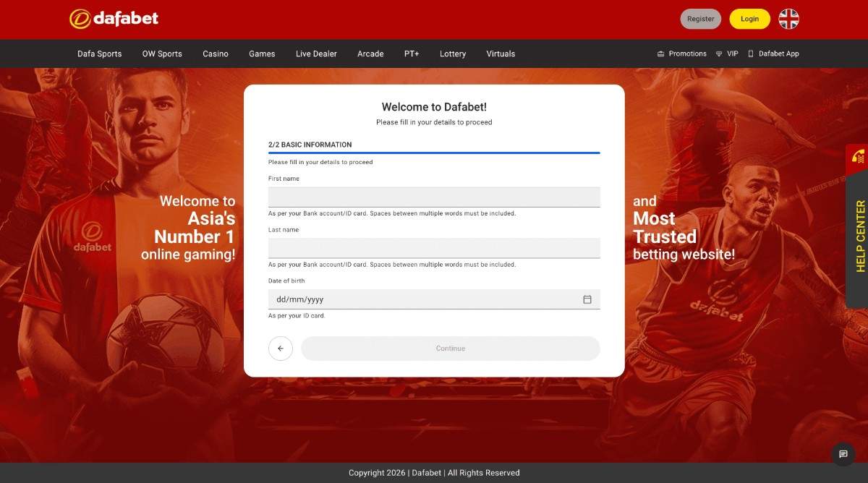Open the UK flag language selector

point(788,19)
